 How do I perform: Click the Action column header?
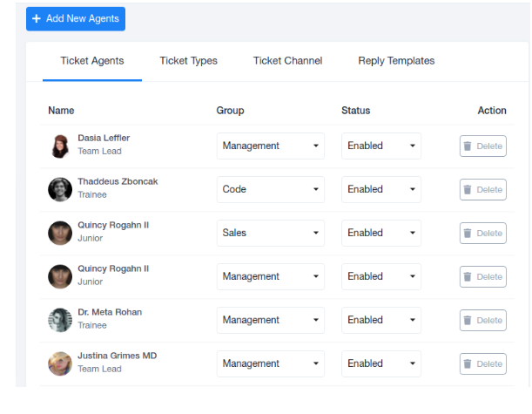pyautogui.click(x=492, y=111)
